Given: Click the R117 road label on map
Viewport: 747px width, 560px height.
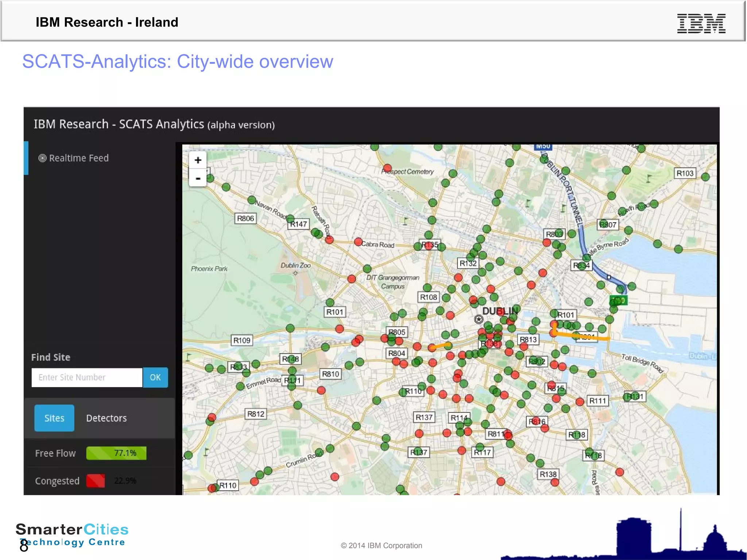Looking at the screenshot, I should (482, 452).
